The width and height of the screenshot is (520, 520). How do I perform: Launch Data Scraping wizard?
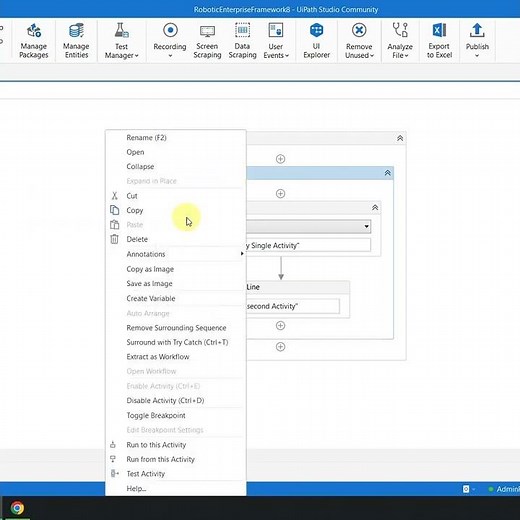click(242, 41)
